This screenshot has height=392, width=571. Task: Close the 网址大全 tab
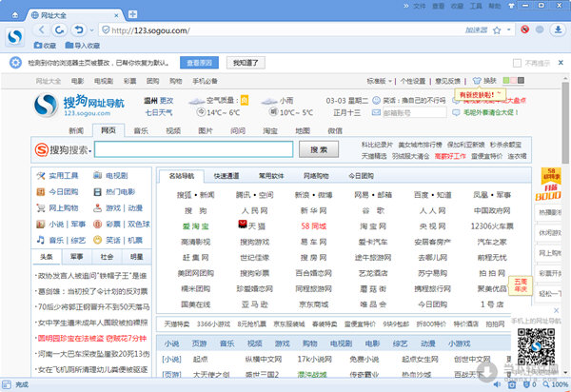tap(116, 15)
